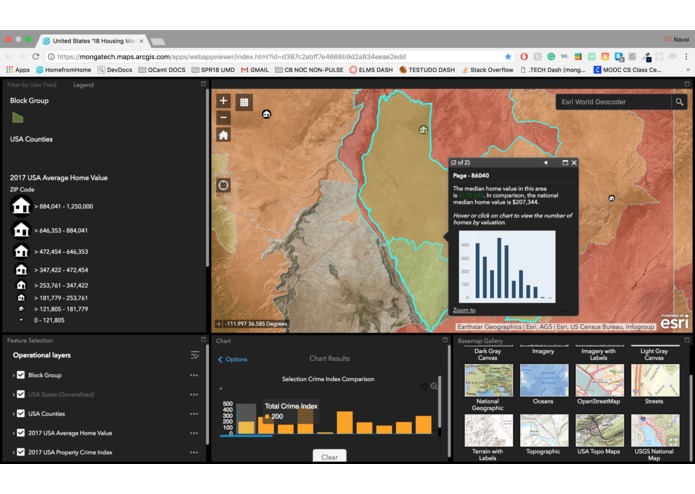Close the Page 86040 popup
The height and width of the screenshot is (494, 695).
click(574, 163)
